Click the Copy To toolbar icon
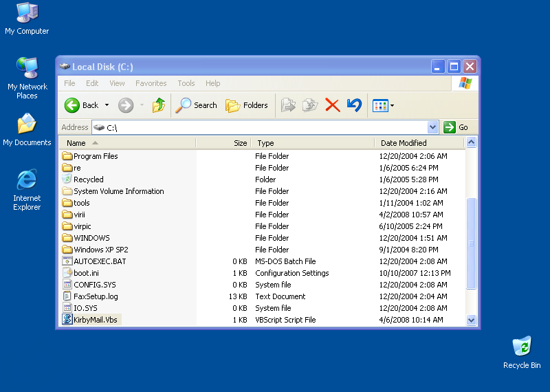Viewport: 550px width, 392px height. (310, 105)
